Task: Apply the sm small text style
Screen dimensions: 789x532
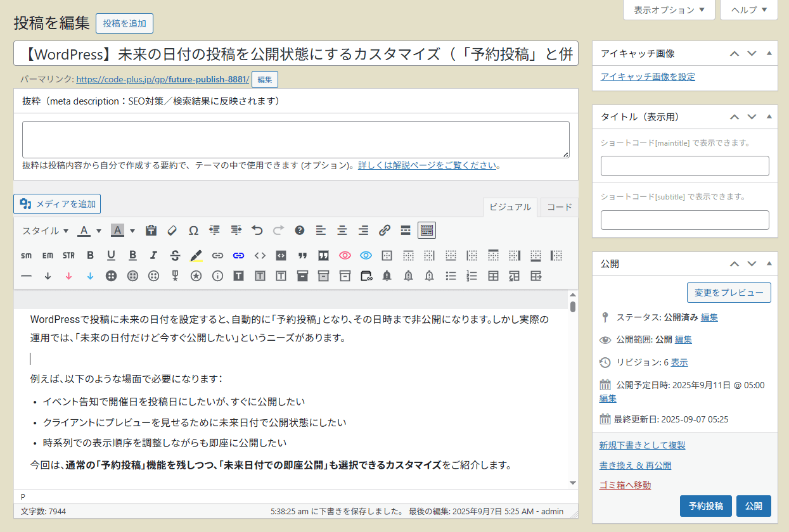Action: point(26,256)
